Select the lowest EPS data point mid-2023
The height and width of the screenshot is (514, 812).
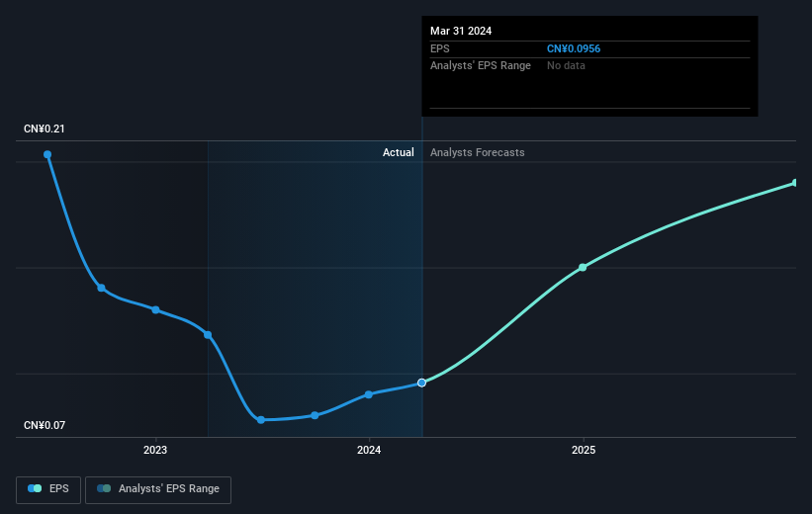coord(261,420)
